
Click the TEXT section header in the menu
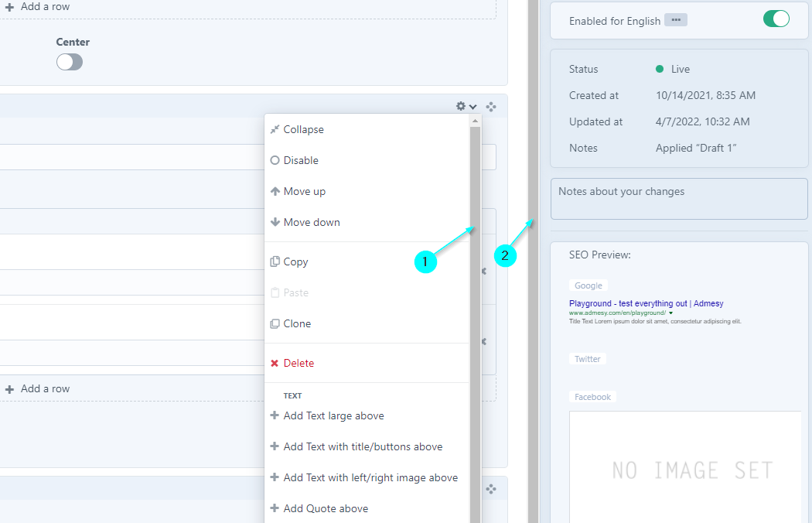[x=292, y=396]
